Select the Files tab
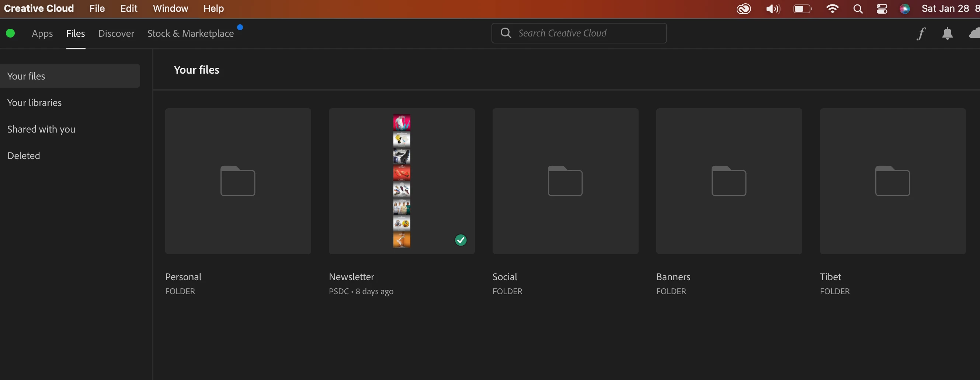The image size is (980, 380). coord(75,34)
